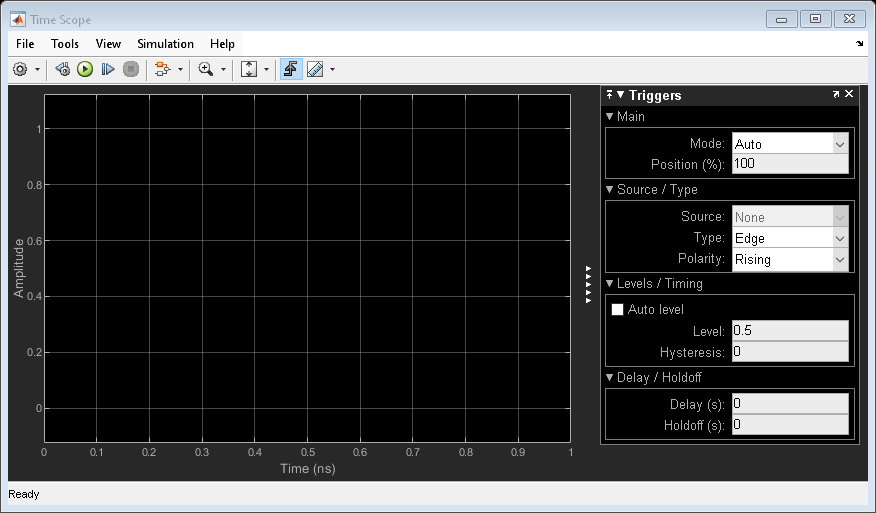Viewport: 876px width, 513px height.
Task: Open the Polarity dropdown showing Rising
Action: point(790,259)
